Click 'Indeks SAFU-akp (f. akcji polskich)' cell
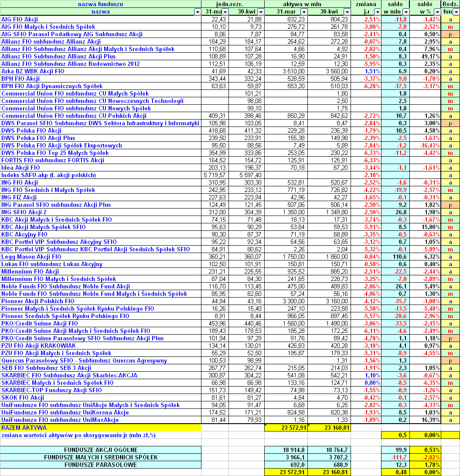 (x=100, y=175)
